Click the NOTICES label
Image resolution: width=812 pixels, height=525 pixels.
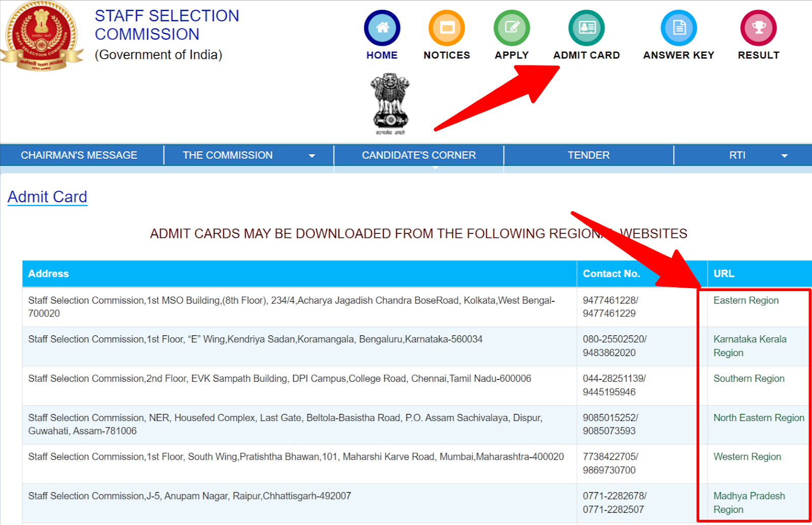tap(447, 55)
